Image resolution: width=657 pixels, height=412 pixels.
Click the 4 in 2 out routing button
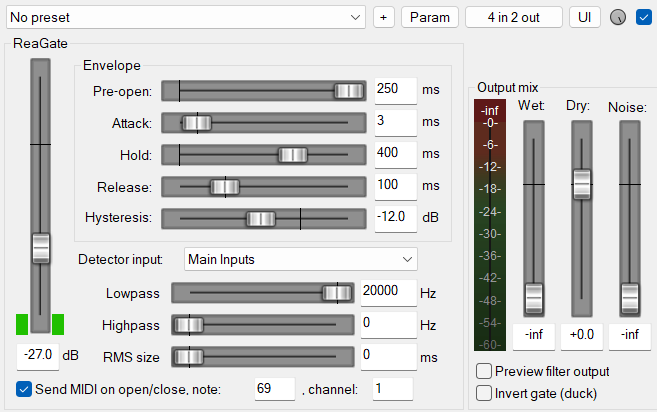click(514, 18)
